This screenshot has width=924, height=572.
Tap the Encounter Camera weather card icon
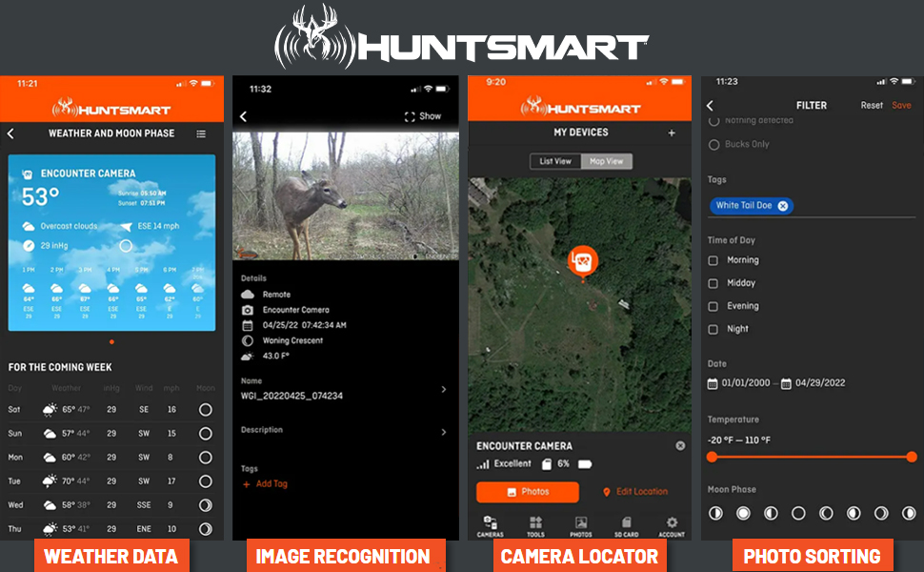[x=27, y=174]
